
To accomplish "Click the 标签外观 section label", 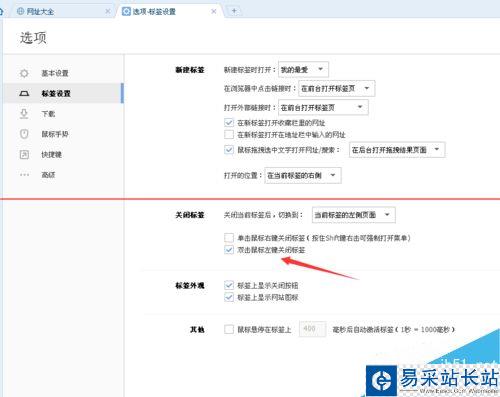I will click(x=190, y=286).
